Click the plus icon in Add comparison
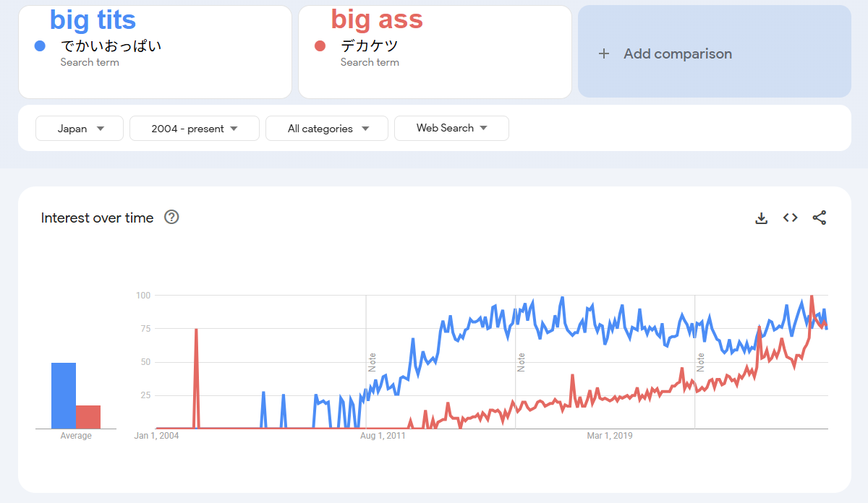Image resolution: width=868 pixels, height=503 pixels. (x=604, y=53)
